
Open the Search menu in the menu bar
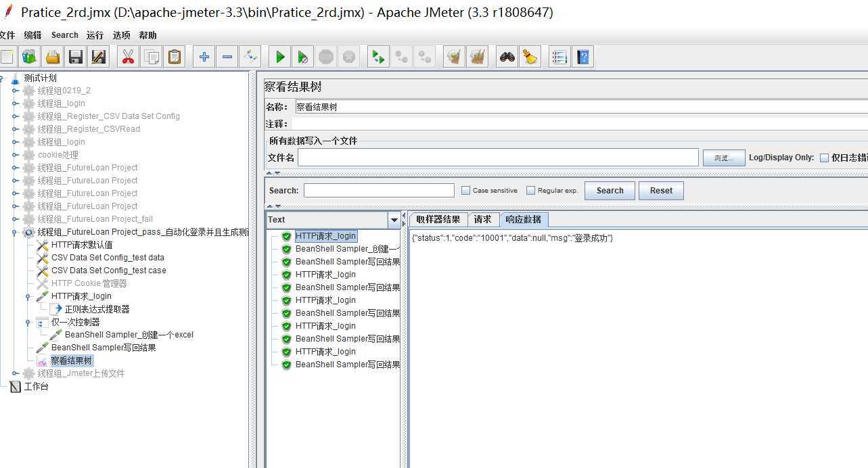64,35
